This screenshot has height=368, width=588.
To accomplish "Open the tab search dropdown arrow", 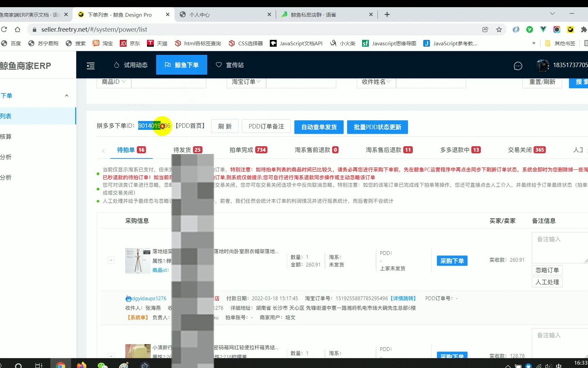I will tap(552, 14).
